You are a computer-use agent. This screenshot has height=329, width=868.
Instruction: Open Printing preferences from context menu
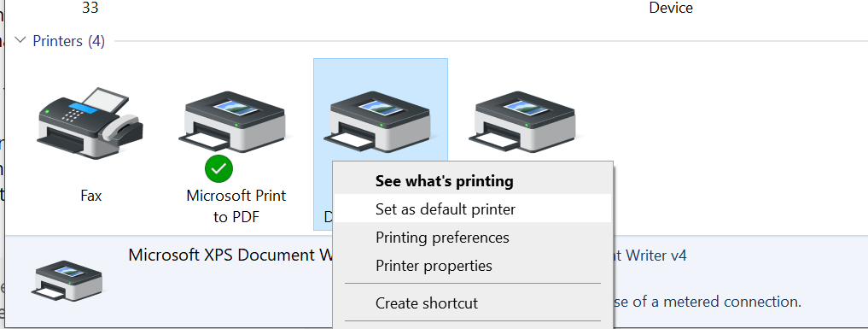[442, 238]
